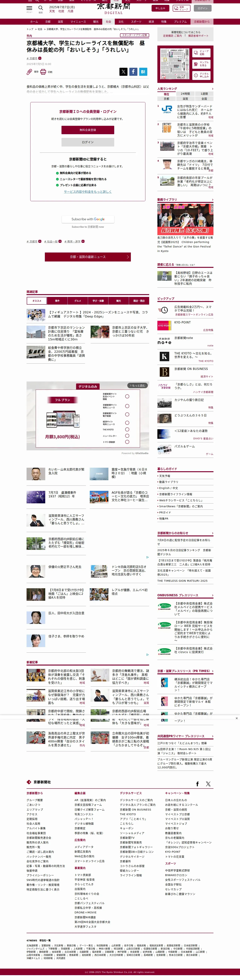Expand 共同通信PRワイヤー chevron
This screenshot has height=980, width=240.
(212, 736)
